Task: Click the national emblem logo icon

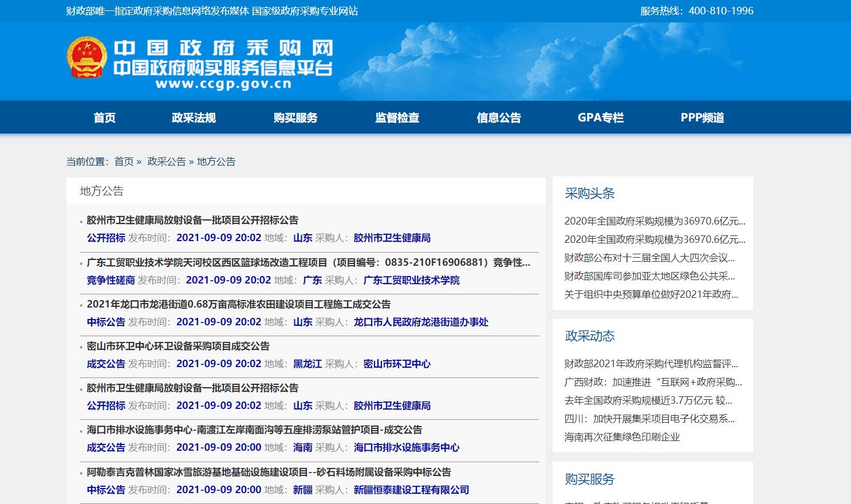Action: tap(86, 57)
